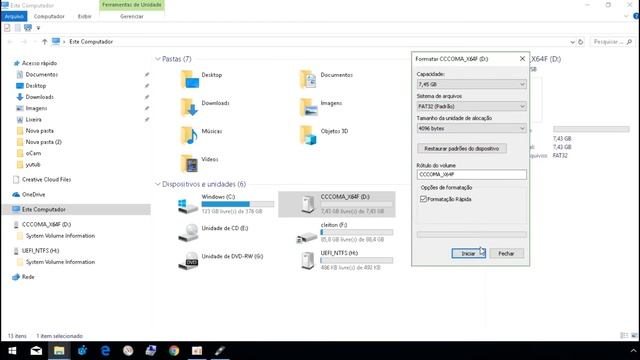Select Creative Cloud Files in navigation pane
Viewport: 640px width, 360px height.
pos(46,180)
